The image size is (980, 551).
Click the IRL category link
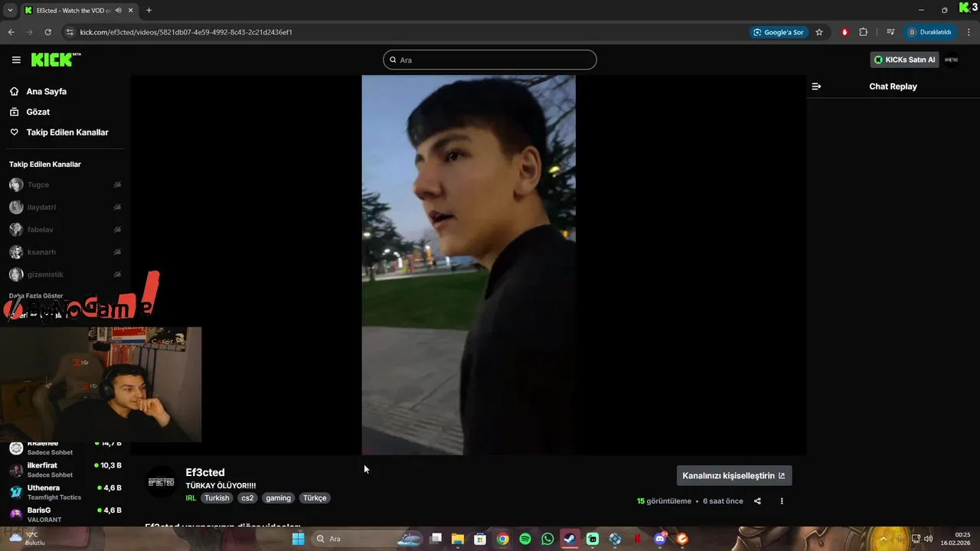[191, 498]
